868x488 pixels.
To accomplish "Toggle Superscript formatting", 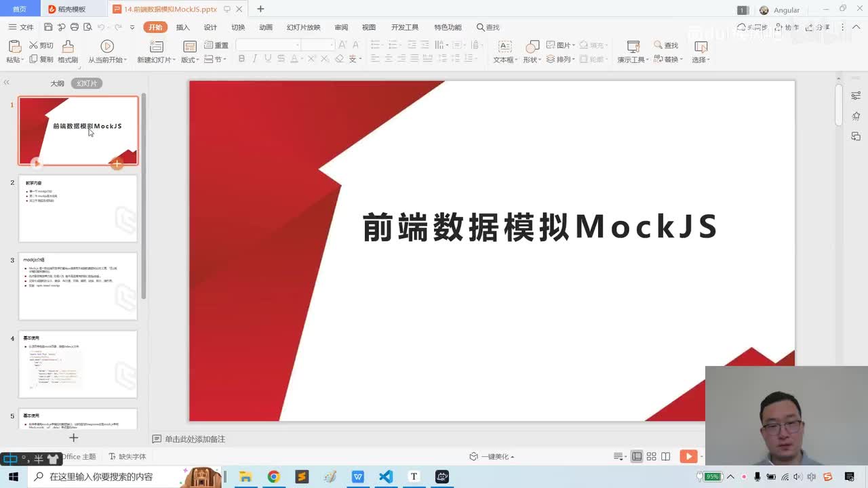I will point(311,59).
